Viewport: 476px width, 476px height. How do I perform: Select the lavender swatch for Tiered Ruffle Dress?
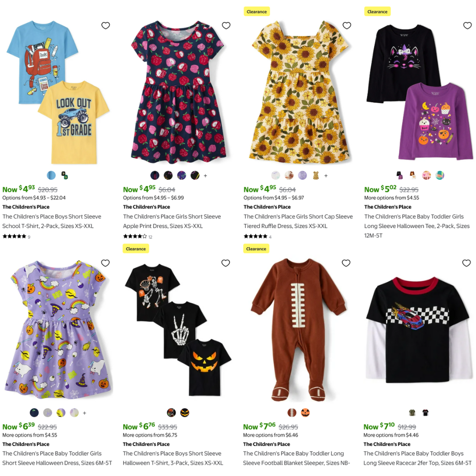(302, 175)
